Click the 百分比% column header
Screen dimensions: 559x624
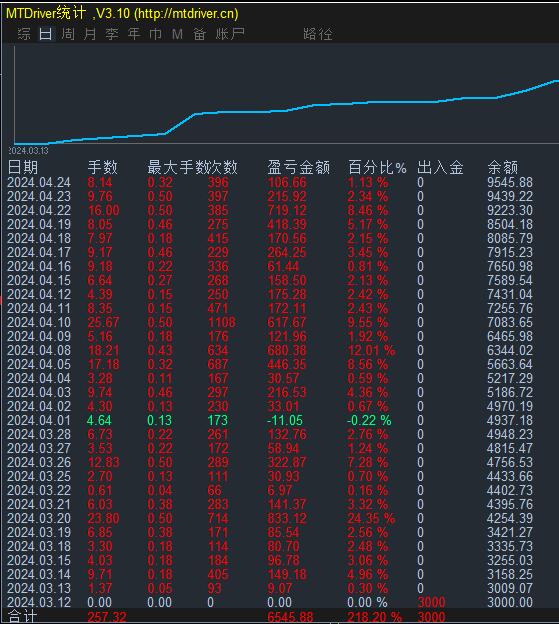coord(377,167)
